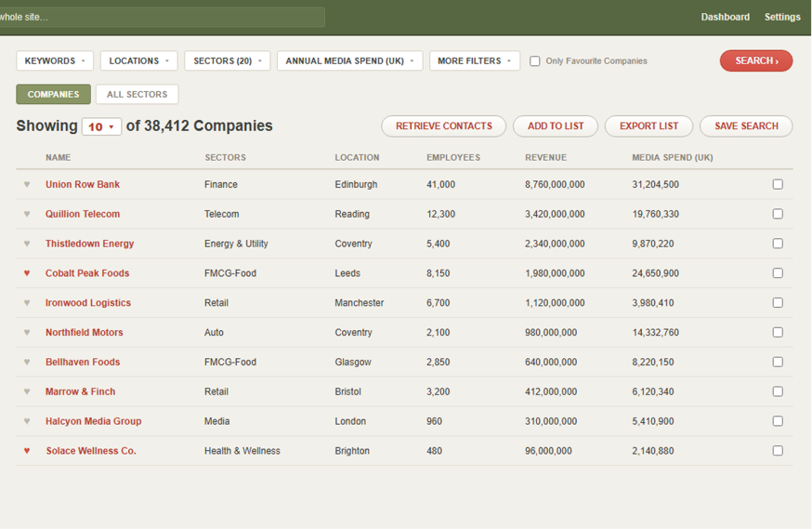Favourite Bellhaven Foods with heart icon
This screenshot has height=529, width=812.
coord(27,362)
